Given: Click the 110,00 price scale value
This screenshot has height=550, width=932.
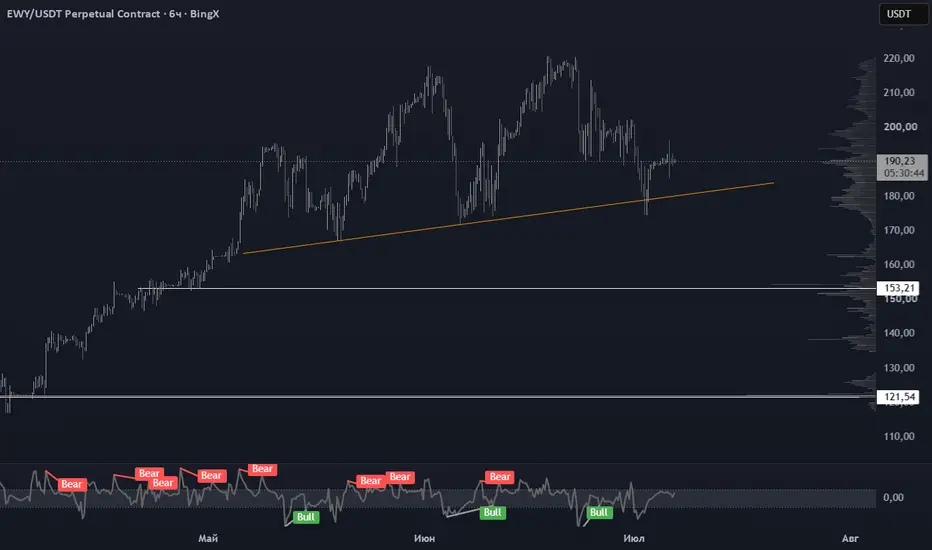Looking at the screenshot, I should pyautogui.click(x=899, y=436).
